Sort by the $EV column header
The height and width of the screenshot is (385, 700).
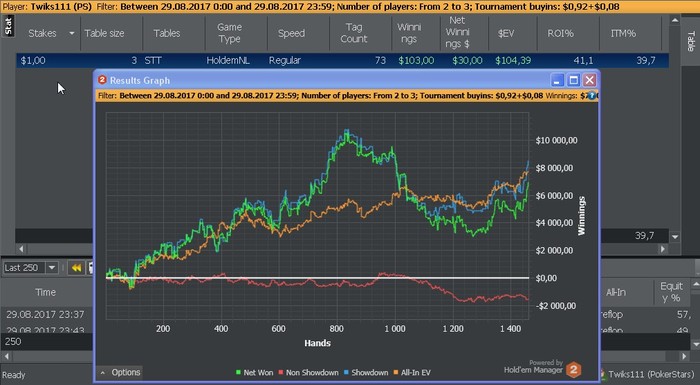506,33
